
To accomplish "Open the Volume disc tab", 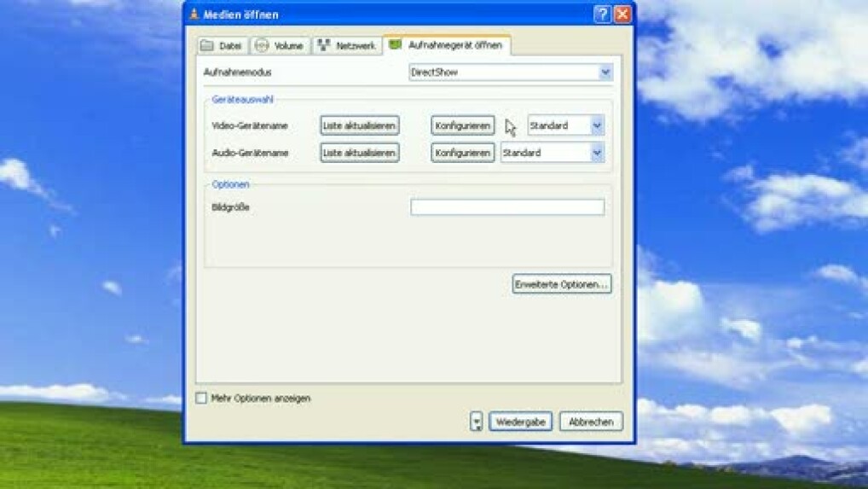I will [280, 46].
